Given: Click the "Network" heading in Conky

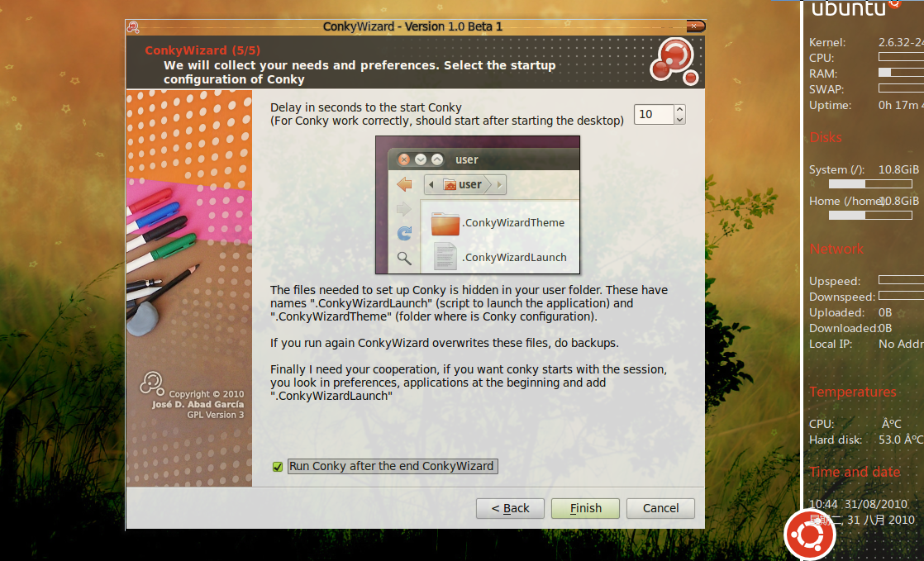Looking at the screenshot, I should point(836,250).
